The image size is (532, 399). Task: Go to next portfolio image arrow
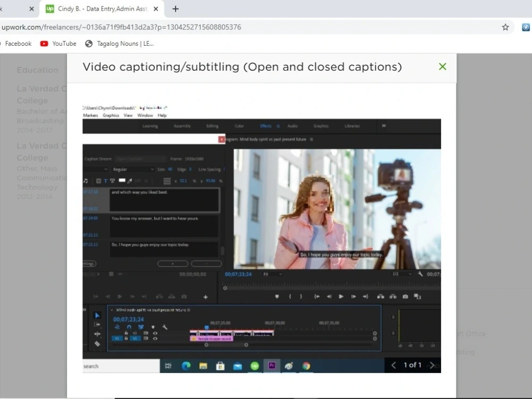431,365
